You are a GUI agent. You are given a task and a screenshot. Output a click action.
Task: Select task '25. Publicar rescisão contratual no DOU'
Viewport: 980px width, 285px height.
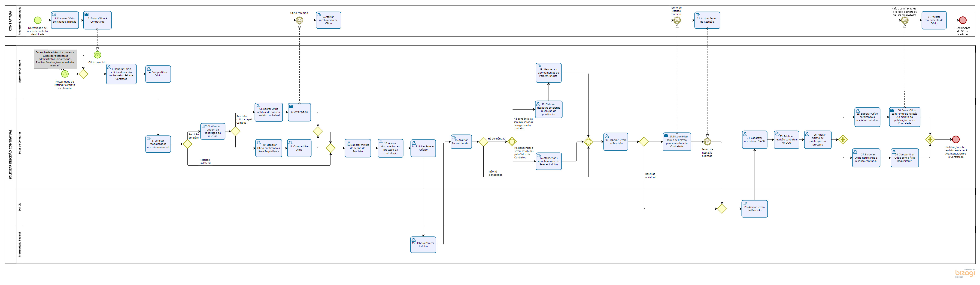786,140
